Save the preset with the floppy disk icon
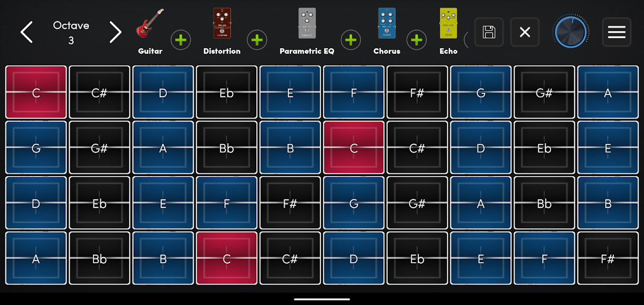This screenshot has width=644, height=305. pos(489,32)
